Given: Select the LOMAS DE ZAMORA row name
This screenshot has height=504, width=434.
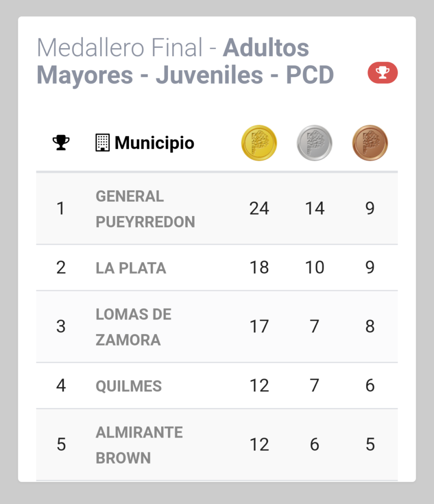Looking at the screenshot, I should (134, 327).
